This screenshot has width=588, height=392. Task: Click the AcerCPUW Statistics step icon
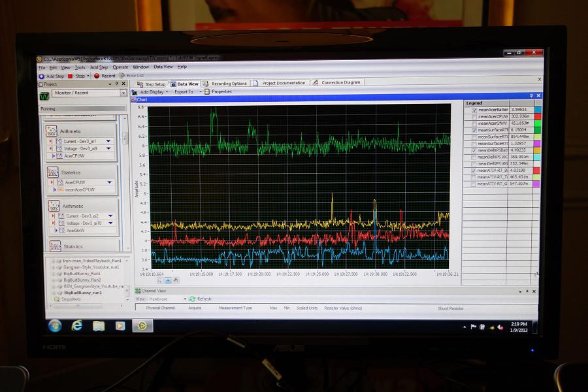[54, 172]
